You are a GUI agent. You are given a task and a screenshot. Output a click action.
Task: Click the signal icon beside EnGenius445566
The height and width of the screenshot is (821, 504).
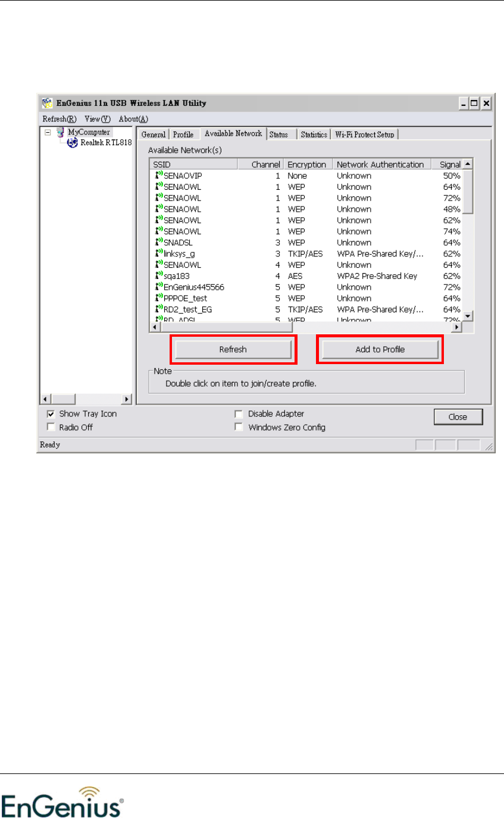click(x=158, y=287)
